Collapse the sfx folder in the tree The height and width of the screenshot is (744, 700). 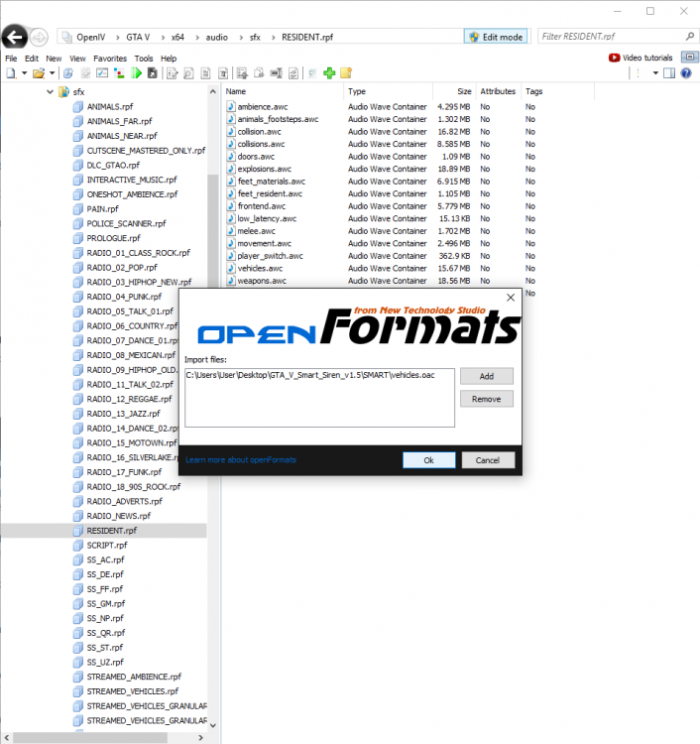50,92
